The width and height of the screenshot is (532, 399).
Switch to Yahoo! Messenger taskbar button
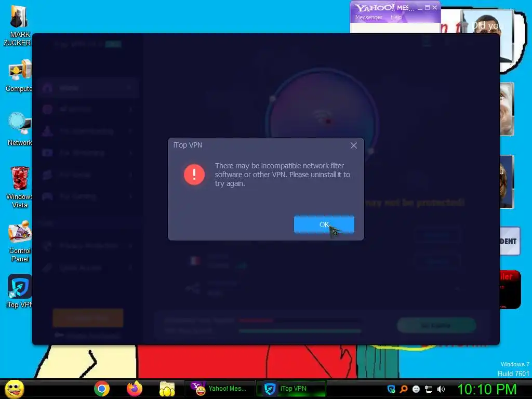point(220,389)
